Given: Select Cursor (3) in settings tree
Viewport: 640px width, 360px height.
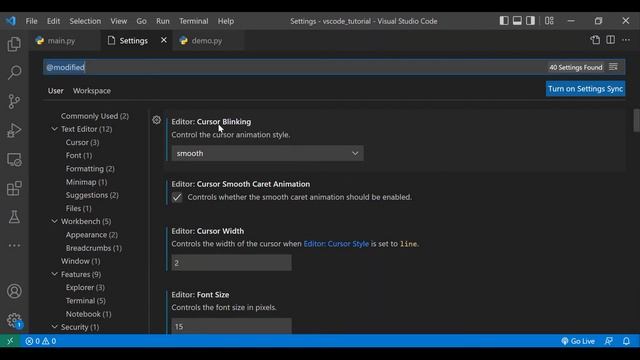Looking at the screenshot, I should [x=82, y=142].
